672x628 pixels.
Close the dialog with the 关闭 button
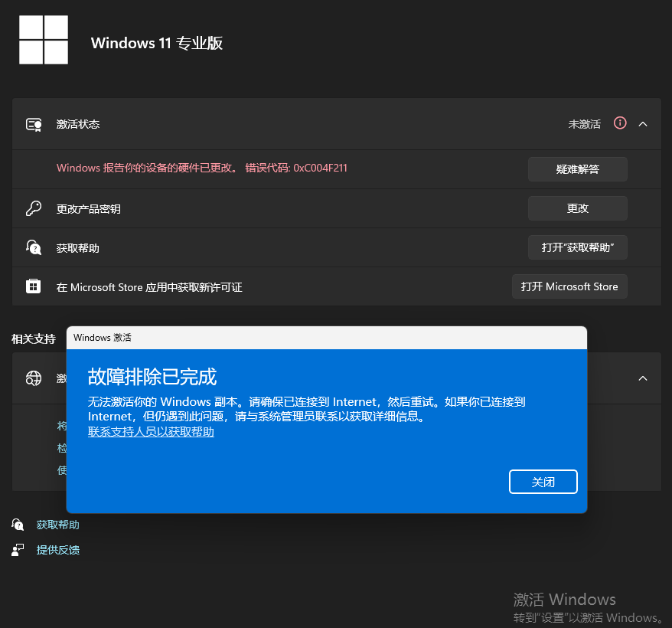543,481
